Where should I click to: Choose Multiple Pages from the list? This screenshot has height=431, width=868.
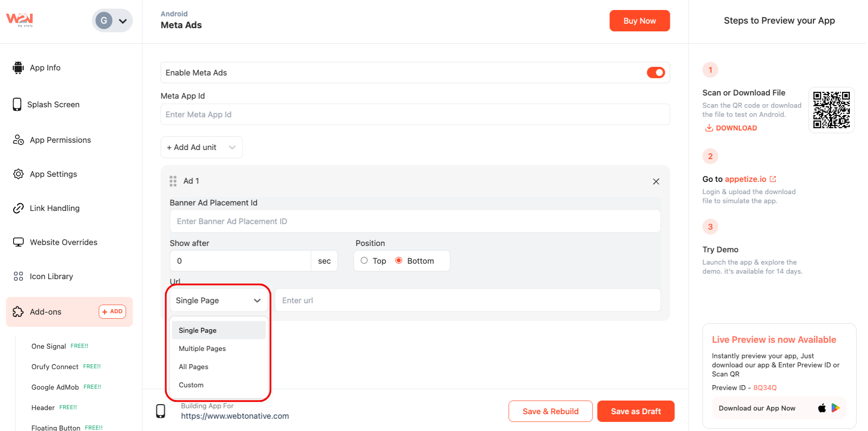202,349
